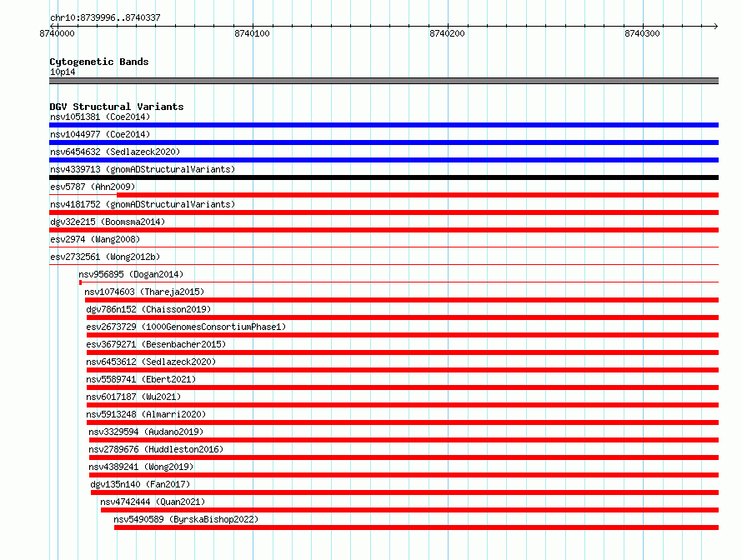Image resolution: width=742 pixels, height=560 pixels.
Task: Click esv3679271 (Besenbacher2015) label
Action: click(x=156, y=344)
